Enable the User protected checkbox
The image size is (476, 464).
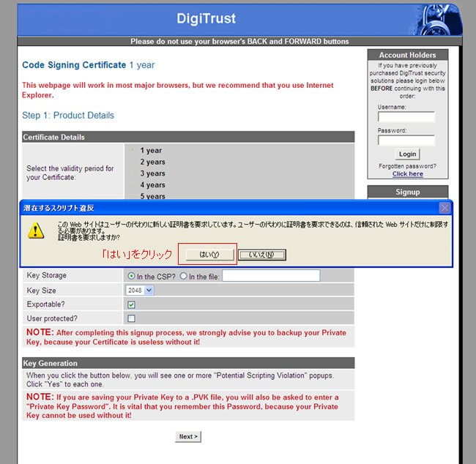(131, 318)
